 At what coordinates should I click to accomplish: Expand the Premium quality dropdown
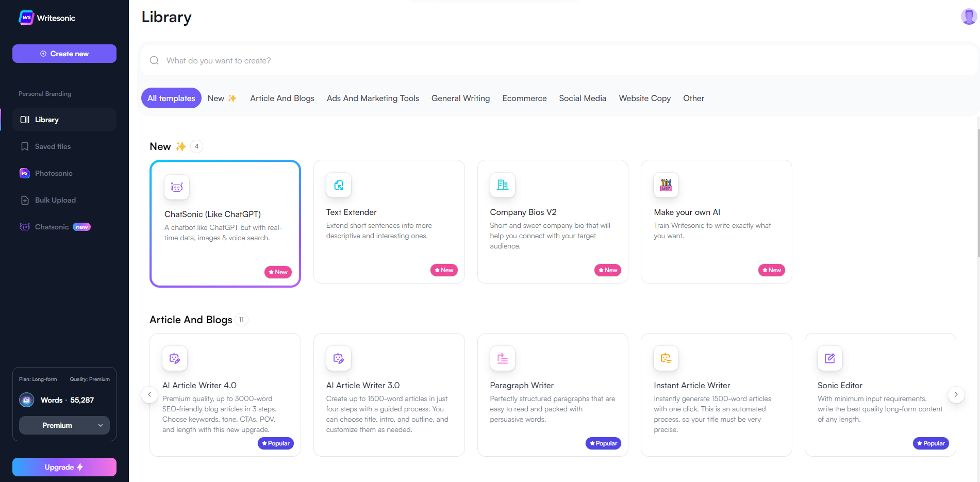click(x=64, y=425)
